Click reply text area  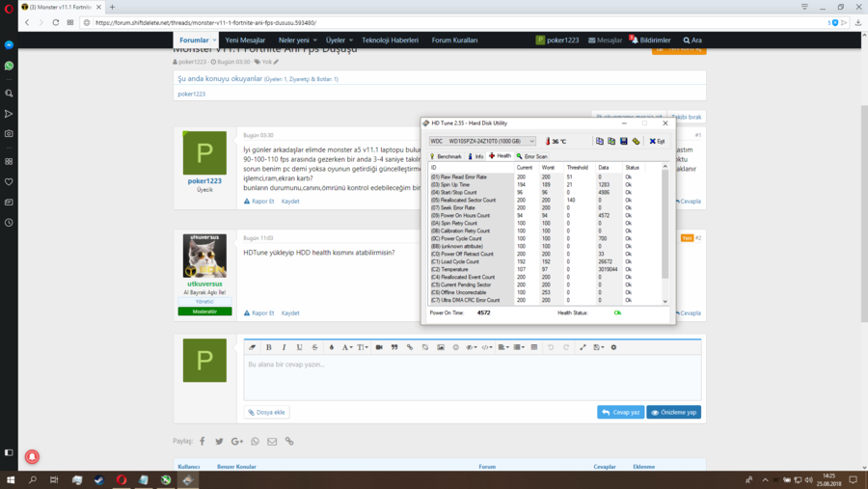pyautogui.click(x=473, y=378)
